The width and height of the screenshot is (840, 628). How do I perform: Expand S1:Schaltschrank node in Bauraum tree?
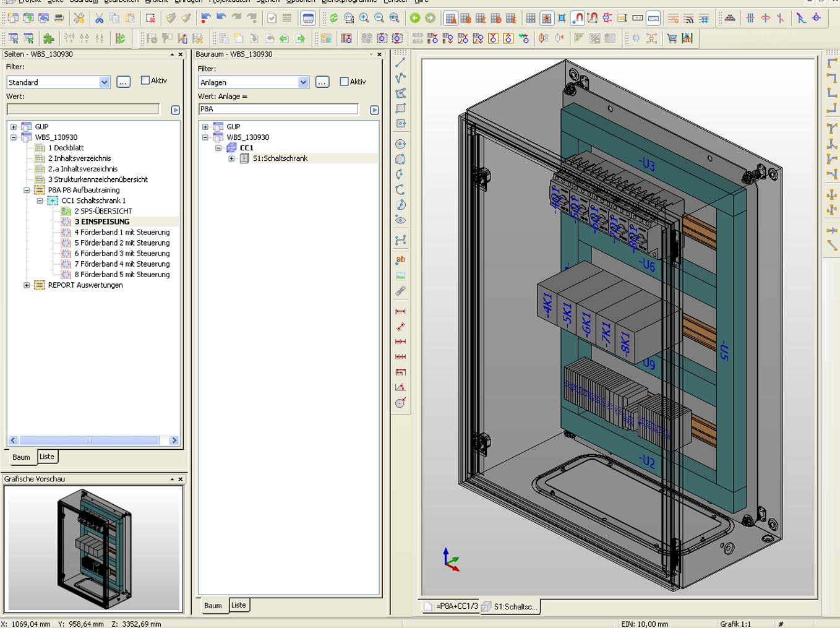point(231,158)
